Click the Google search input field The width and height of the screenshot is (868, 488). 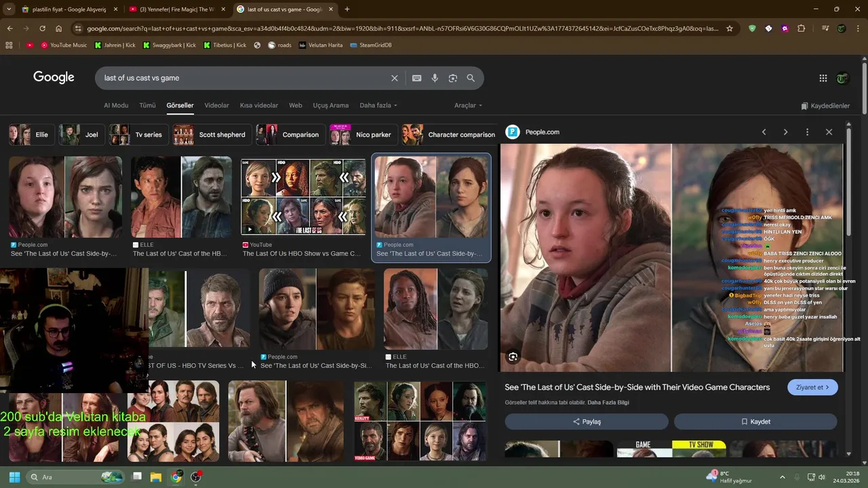pyautogui.click(x=244, y=78)
